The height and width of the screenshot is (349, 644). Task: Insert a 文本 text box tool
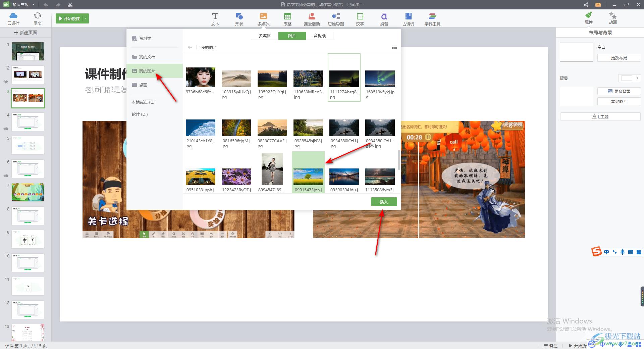(x=215, y=19)
